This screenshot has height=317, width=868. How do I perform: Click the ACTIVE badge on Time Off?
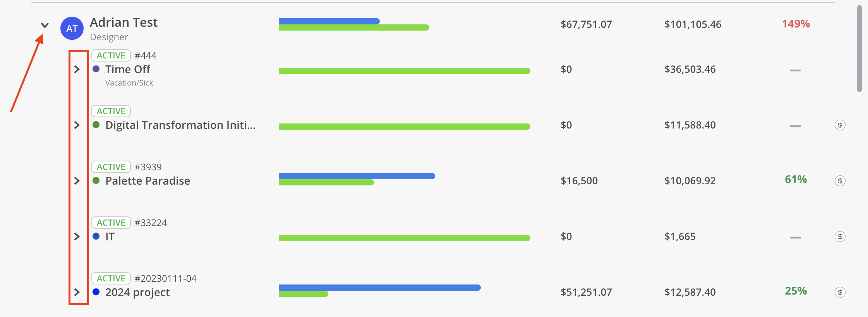[x=111, y=55]
